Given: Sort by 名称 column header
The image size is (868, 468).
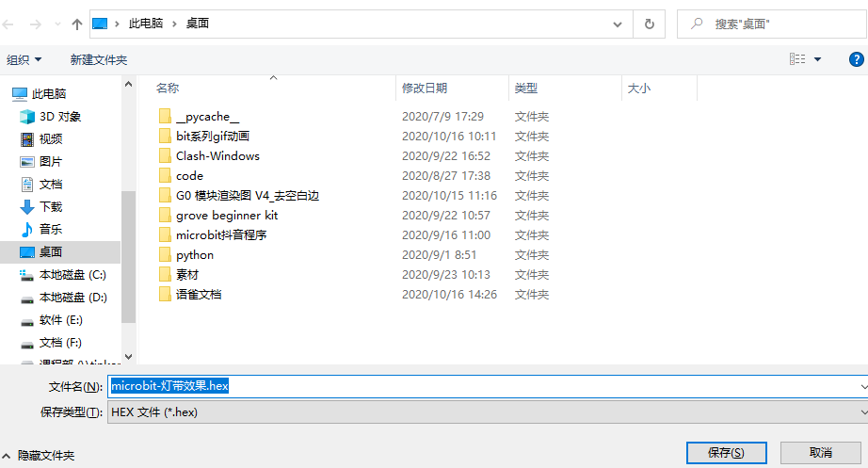Looking at the screenshot, I should 168,89.
